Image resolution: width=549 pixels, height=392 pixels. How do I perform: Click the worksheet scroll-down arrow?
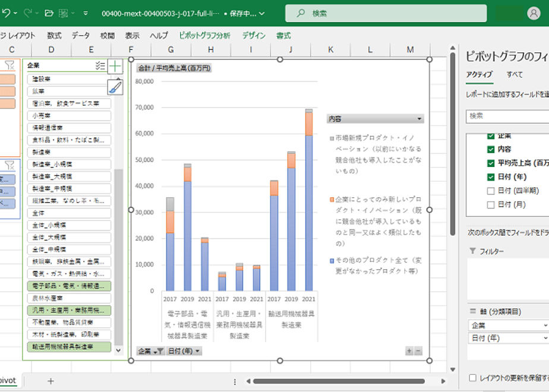point(452,369)
